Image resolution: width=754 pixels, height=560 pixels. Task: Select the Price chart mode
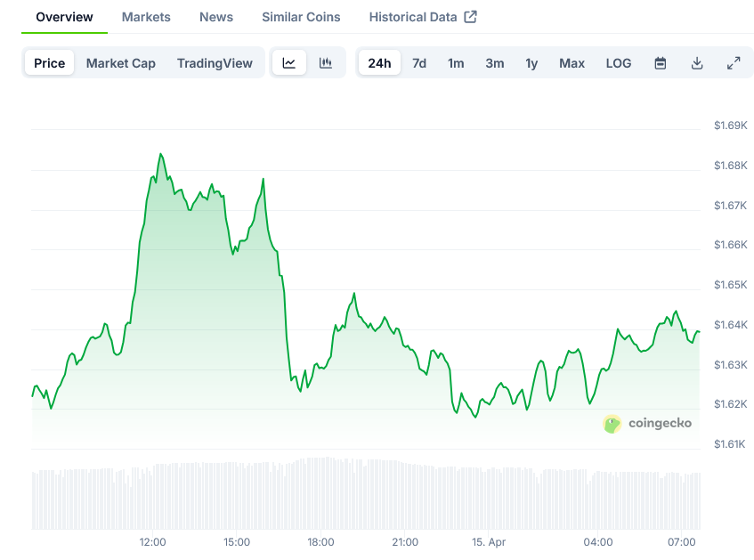coord(50,63)
